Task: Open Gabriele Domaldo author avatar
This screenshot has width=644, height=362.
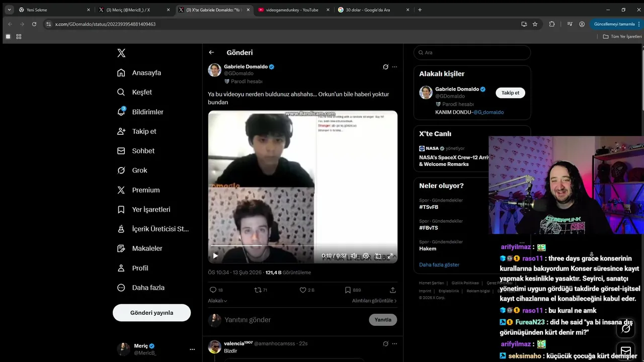Action: (214, 70)
